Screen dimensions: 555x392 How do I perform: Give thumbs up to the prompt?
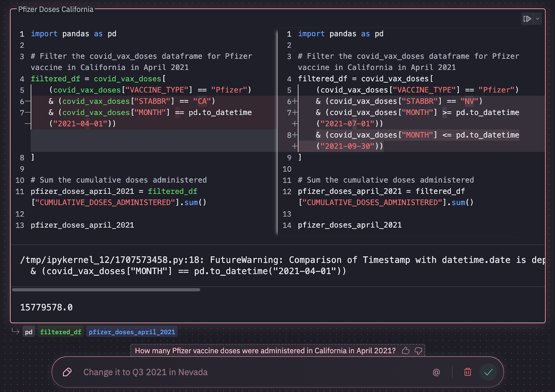405,351
